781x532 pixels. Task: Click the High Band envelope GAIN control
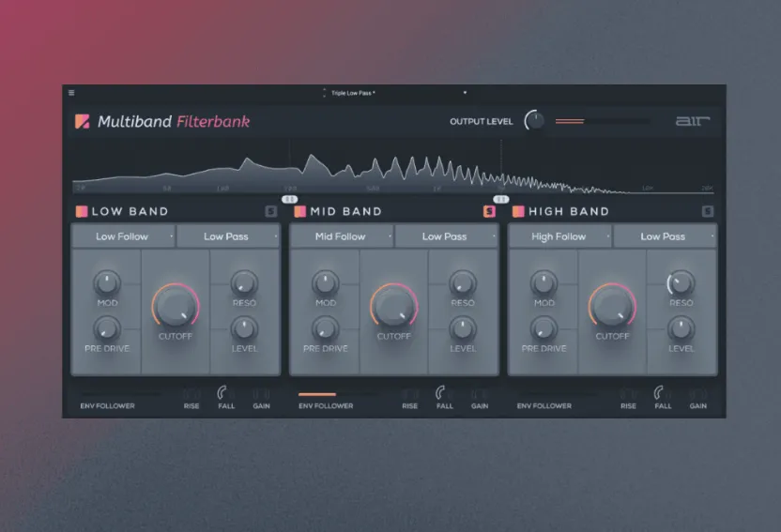click(x=697, y=394)
